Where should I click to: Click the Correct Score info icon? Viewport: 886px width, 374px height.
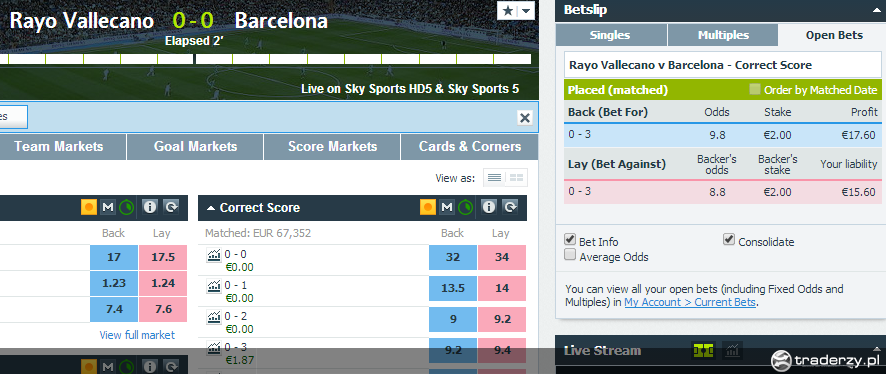pos(489,207)
